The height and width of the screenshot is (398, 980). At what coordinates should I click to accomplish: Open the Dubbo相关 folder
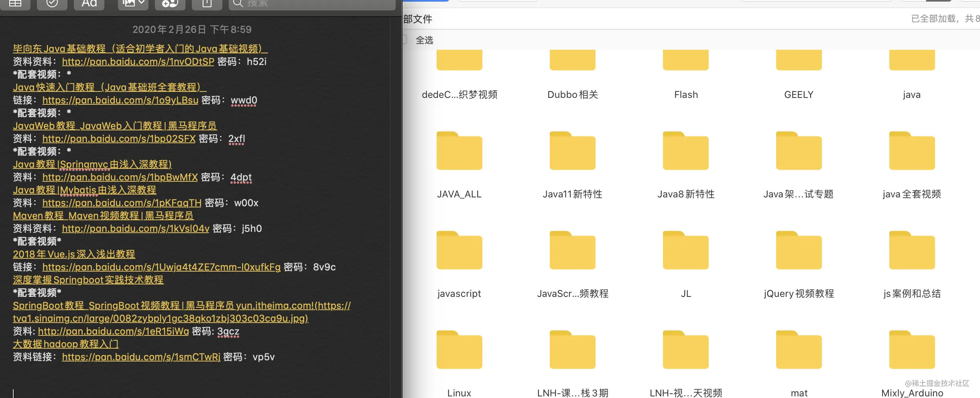point(573,75)
